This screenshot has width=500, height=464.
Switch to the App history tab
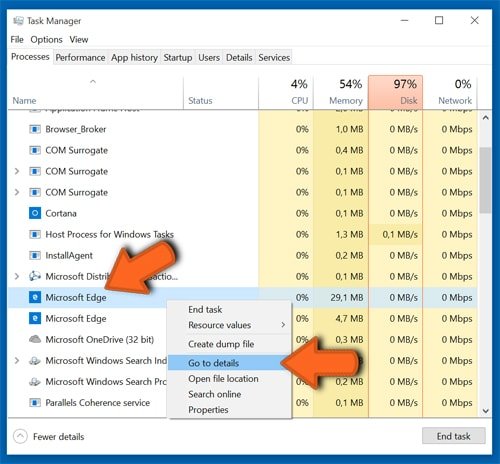134,57
